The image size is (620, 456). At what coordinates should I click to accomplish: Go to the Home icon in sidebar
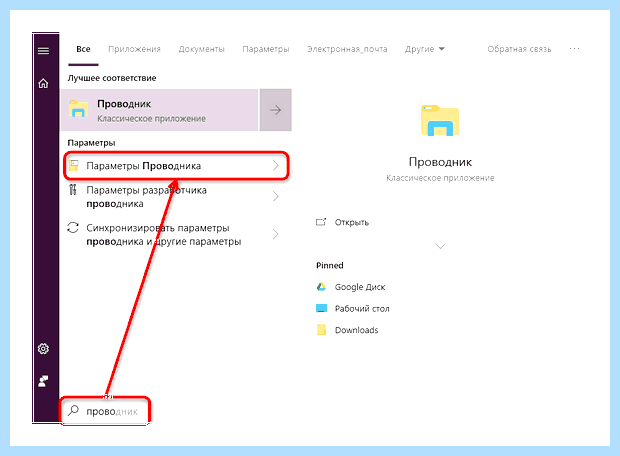[43, 83]
